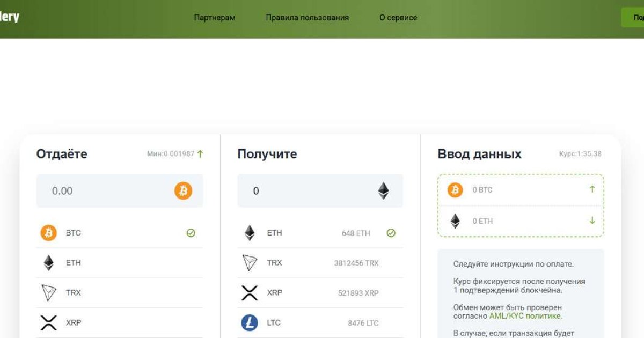Focus the Получите amount field showing 0
Viewport: 644px width, 338px height.
320,190
